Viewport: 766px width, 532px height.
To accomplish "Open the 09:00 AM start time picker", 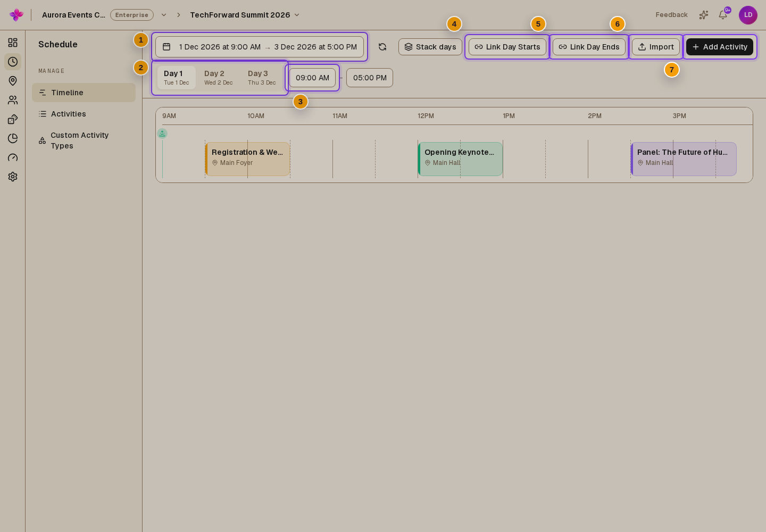I will click(312, 78).
